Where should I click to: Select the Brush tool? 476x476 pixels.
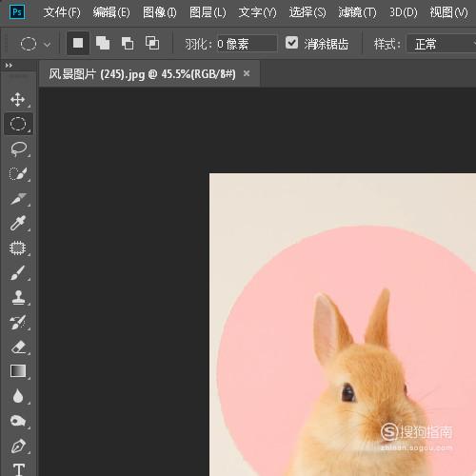(x=18, y=273)
